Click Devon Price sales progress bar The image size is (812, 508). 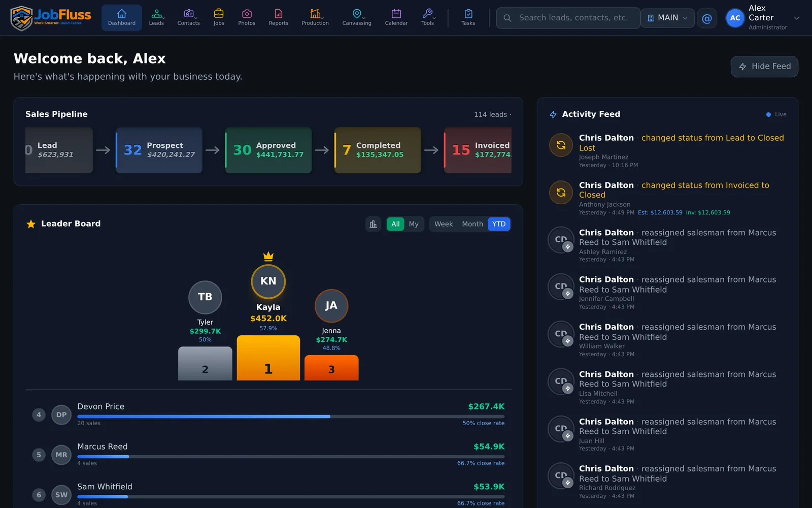click(291, 417)
